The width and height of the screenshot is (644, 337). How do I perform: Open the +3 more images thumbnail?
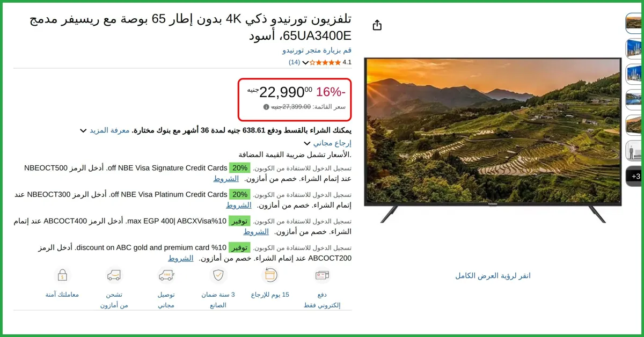[x=635, y=176]
